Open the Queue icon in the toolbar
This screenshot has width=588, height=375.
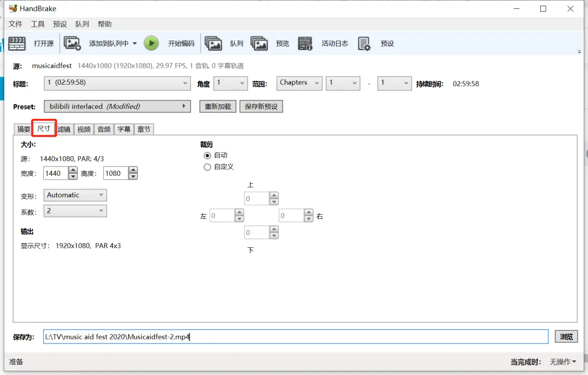click(x=213, y=43)
